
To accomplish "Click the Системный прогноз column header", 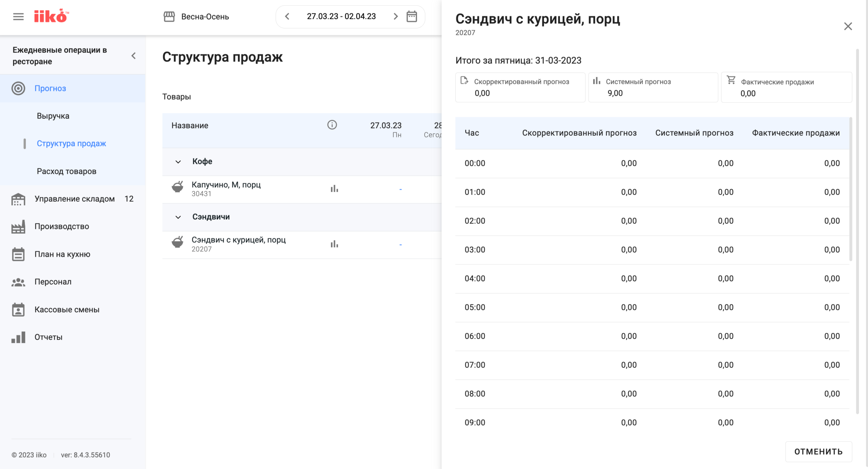I will pos(694,133).
